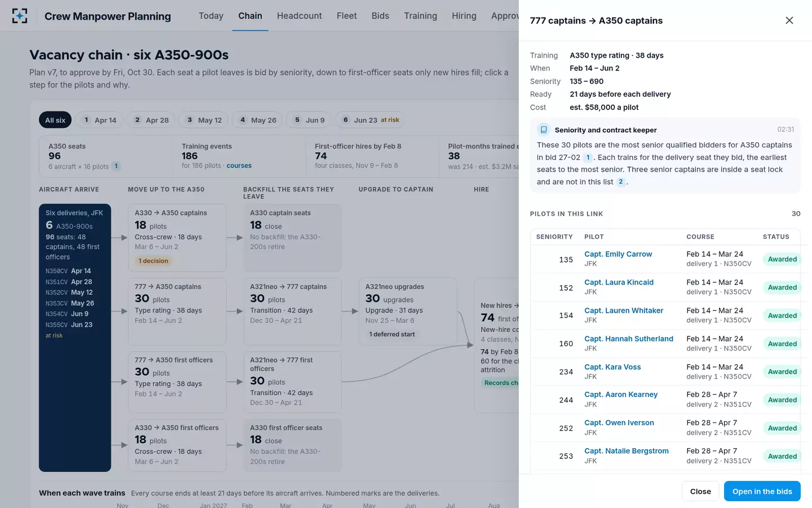Click the '1 decision' badge on A330 → A350 captains
812x508 pixels.
pyautogui.click(x=153, y=261)
